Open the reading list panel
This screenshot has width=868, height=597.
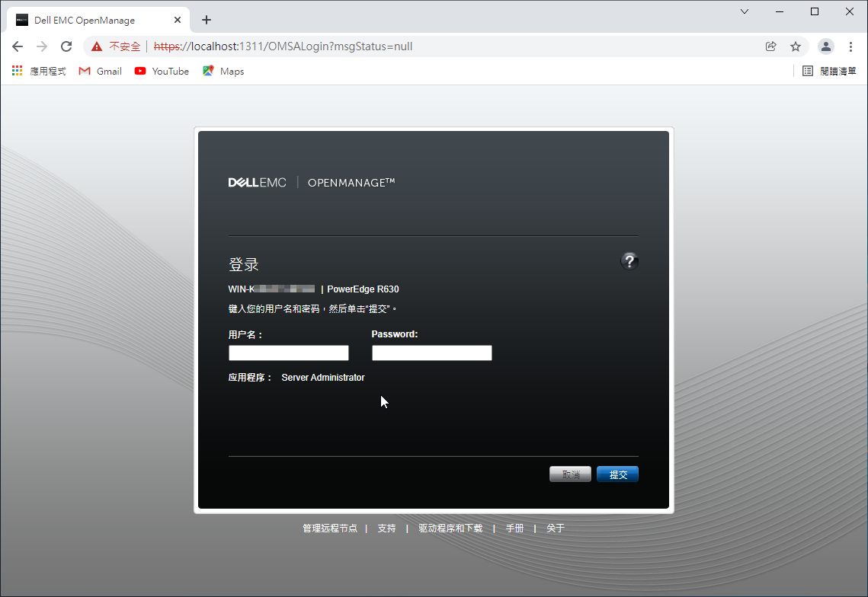point(829,71)
